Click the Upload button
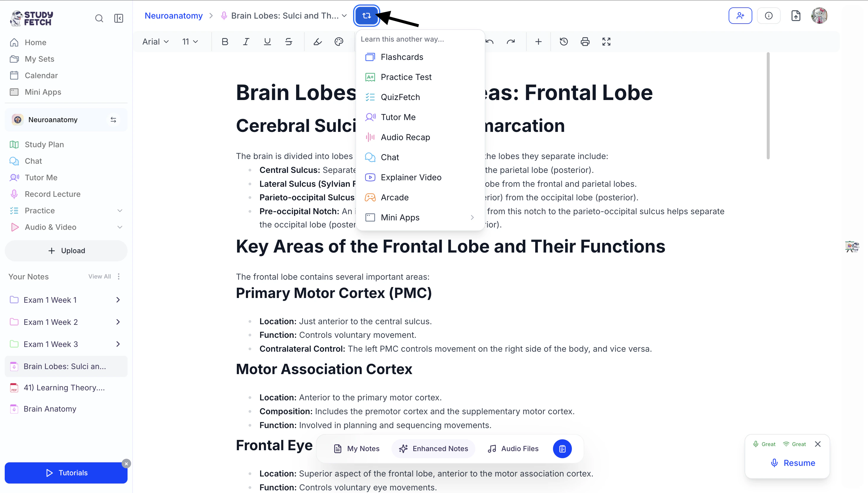The image size is (868, 493). point(66,250)
